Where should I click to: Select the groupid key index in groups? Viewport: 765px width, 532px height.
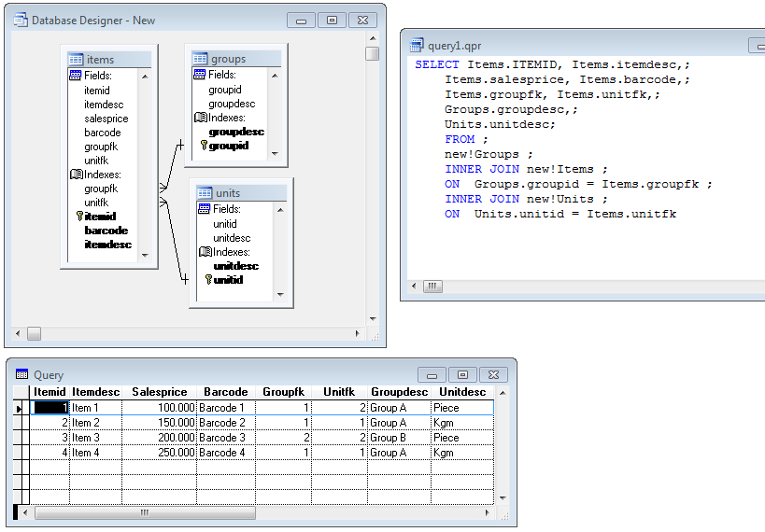click(x=229, y=146)
